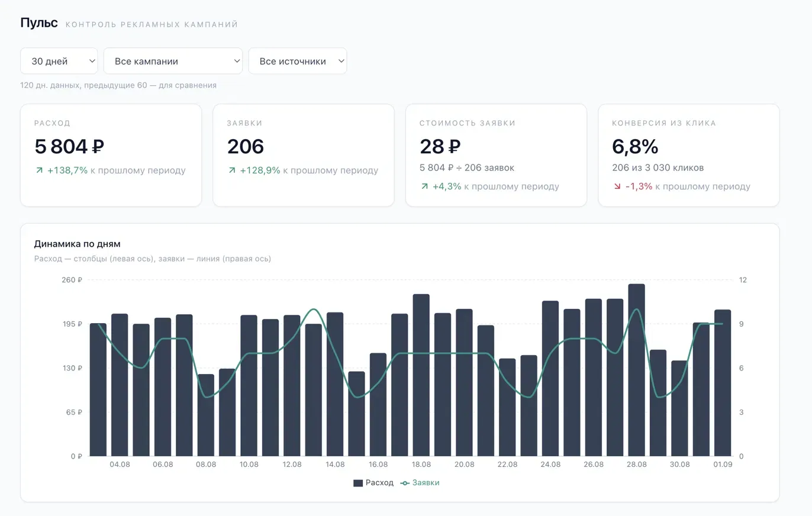The image size is (812, 516).
Task: Toggle the Расход legend item
Action: tap(373, 483)
